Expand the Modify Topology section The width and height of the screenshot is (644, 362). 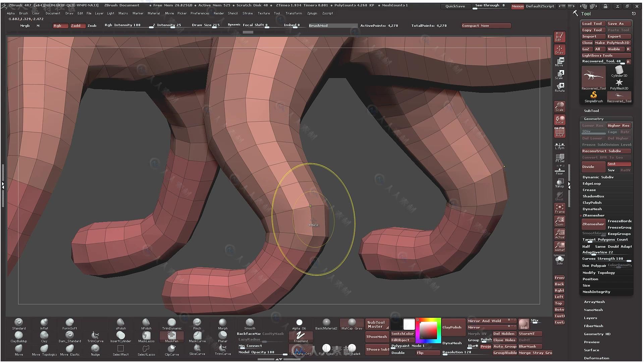click(599, 273)
